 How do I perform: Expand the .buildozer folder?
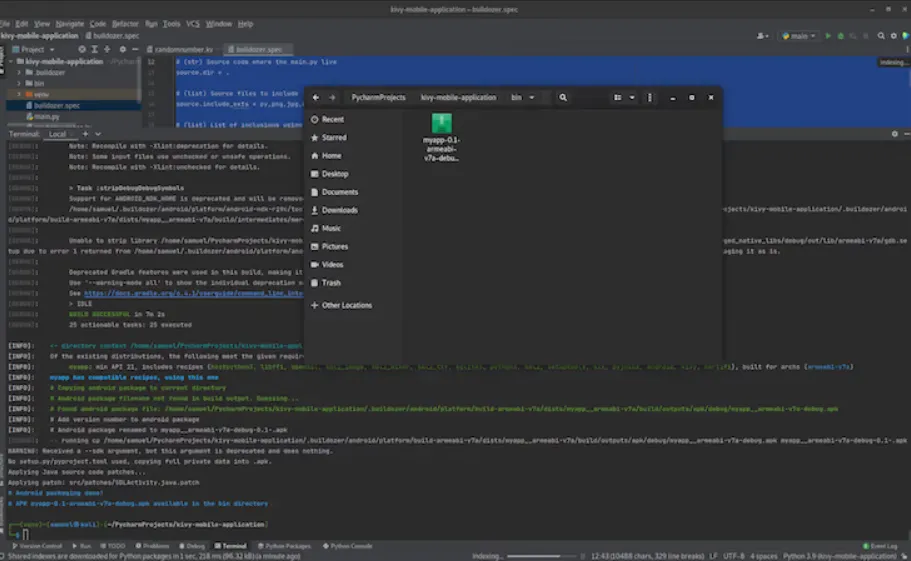19,73
